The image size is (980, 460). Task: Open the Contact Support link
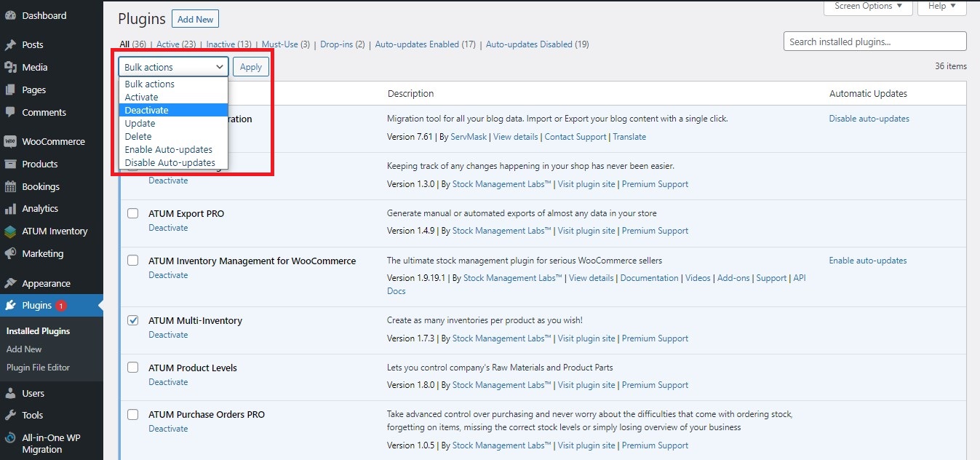(x=575, y=137)
